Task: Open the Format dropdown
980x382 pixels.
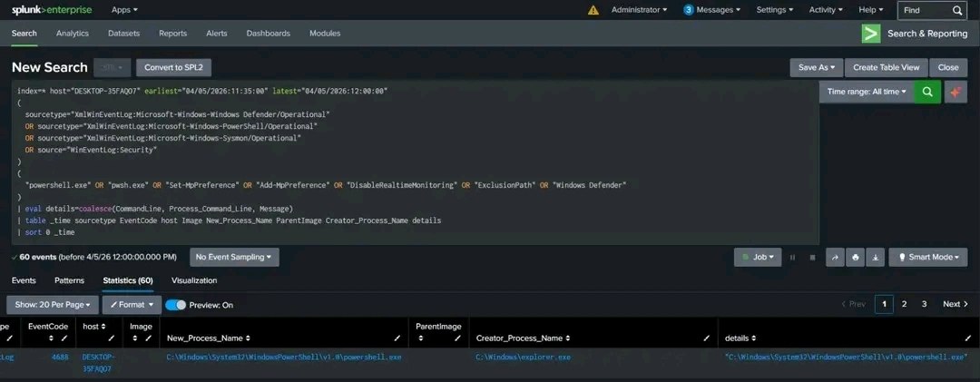Action: click(132, 305)
